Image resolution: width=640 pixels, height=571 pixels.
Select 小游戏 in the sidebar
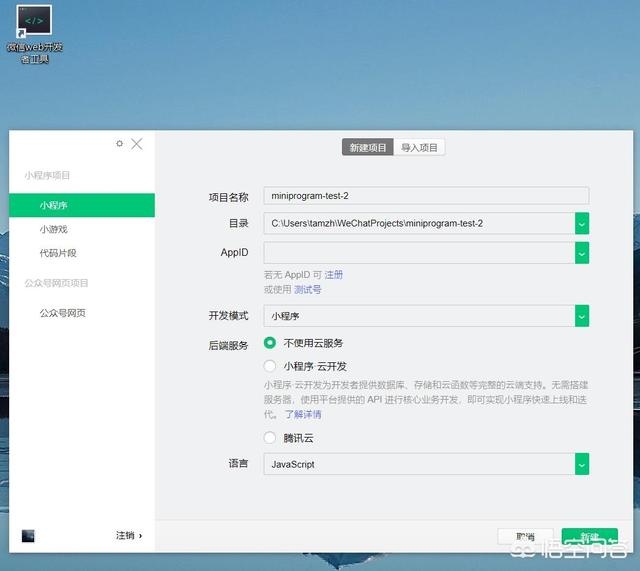(x=54, y=229)
